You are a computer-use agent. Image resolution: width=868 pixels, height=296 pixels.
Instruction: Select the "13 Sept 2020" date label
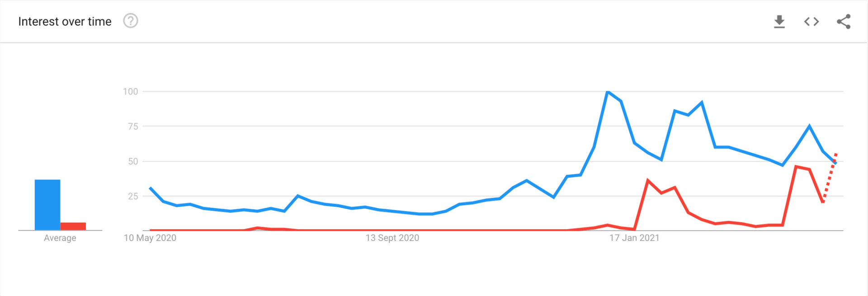tap(392, 238)
